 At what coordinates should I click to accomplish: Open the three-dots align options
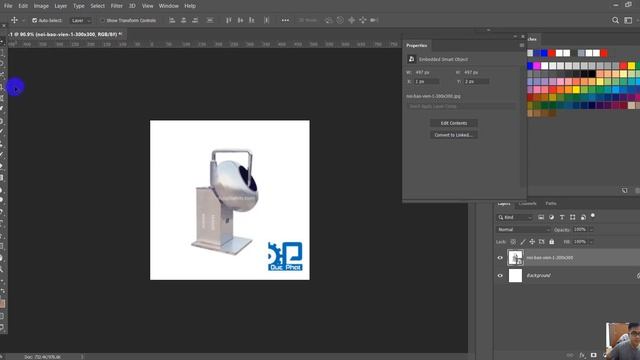click(x=285, y=20)
